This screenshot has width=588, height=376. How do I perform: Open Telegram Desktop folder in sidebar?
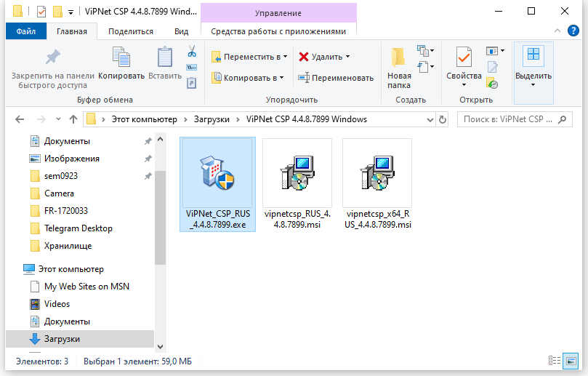[x=78, y=228]
